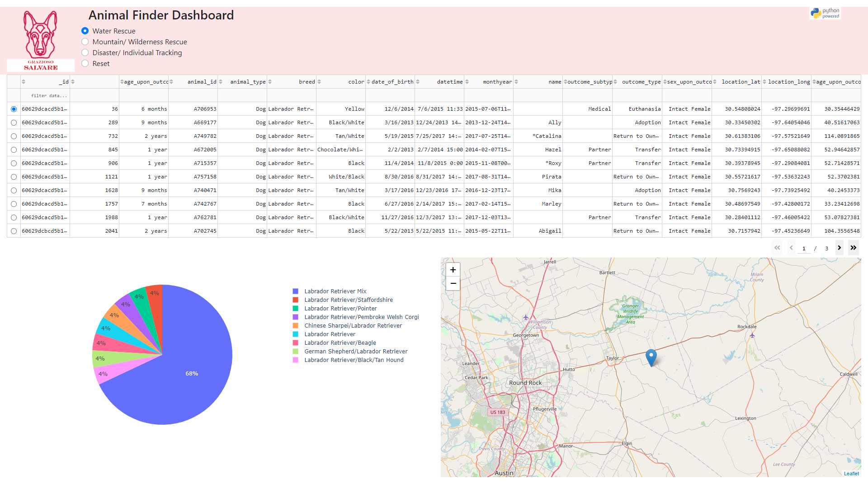Click the Euthanasia outcome cell
The width and height of the screenshot is (868, 488).
[637, 109]
